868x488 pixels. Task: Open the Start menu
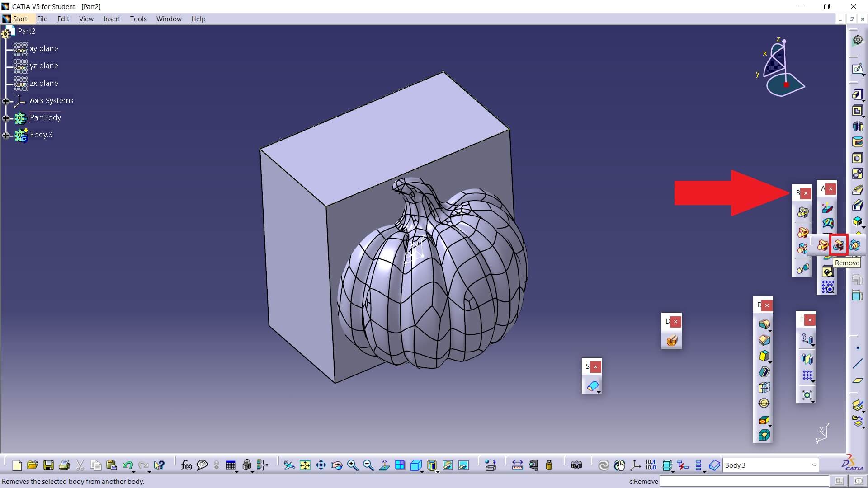point(20,19)
